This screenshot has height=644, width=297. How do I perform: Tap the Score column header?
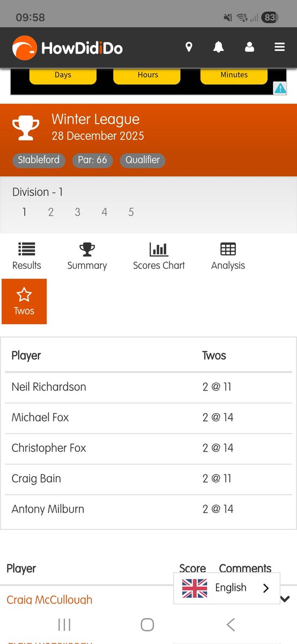pyautogui.click(x=192, y=568)
